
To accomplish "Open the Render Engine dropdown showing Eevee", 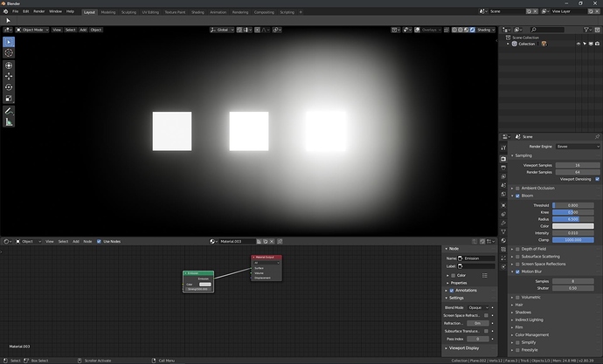I will (x=578, y=147).
